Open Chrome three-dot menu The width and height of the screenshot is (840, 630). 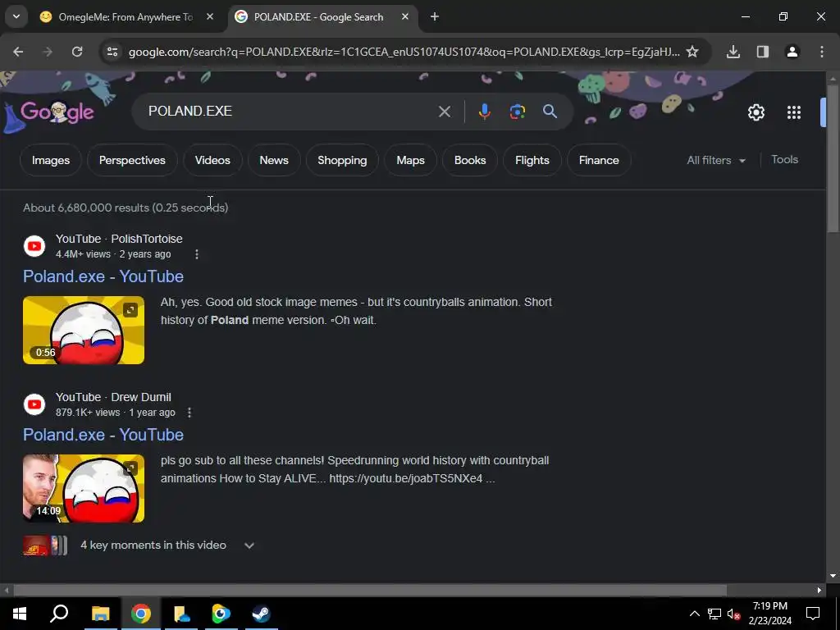point(822,52)
